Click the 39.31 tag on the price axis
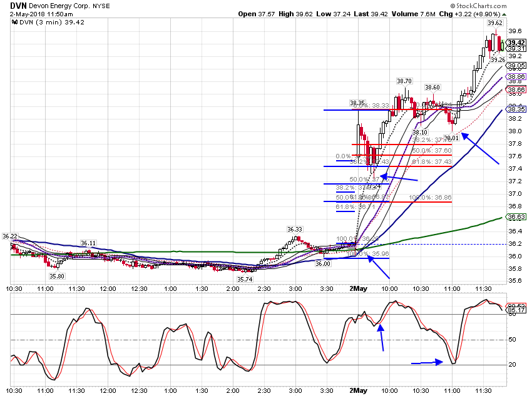Viewport: 532px width, 396px height. click(x=516, y=49)
